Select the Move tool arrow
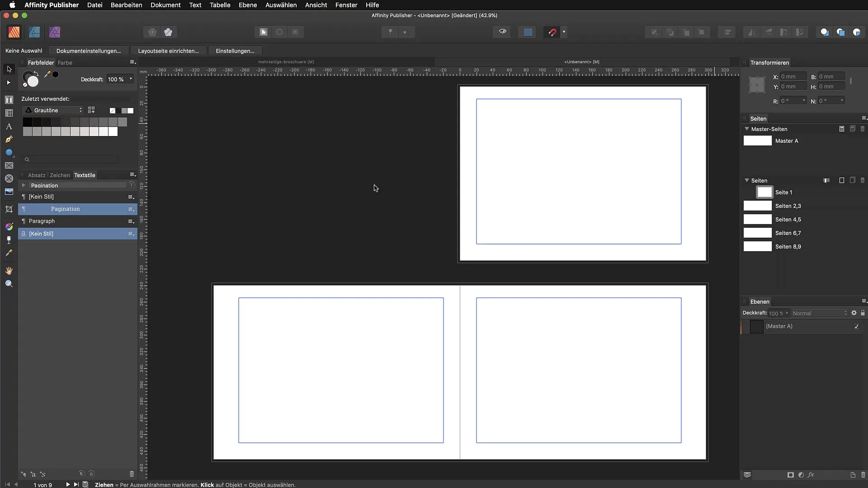This screenshot has width=868, height=488. [x=9, y=69]
